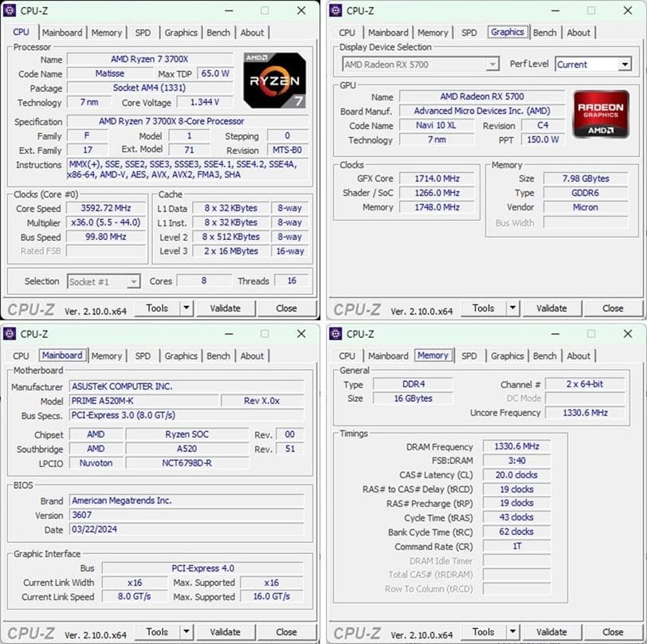The width and height of the screenshot is (647, 644).
Task: Switch to the Bench tab
Action: click(x=220, y=33)
